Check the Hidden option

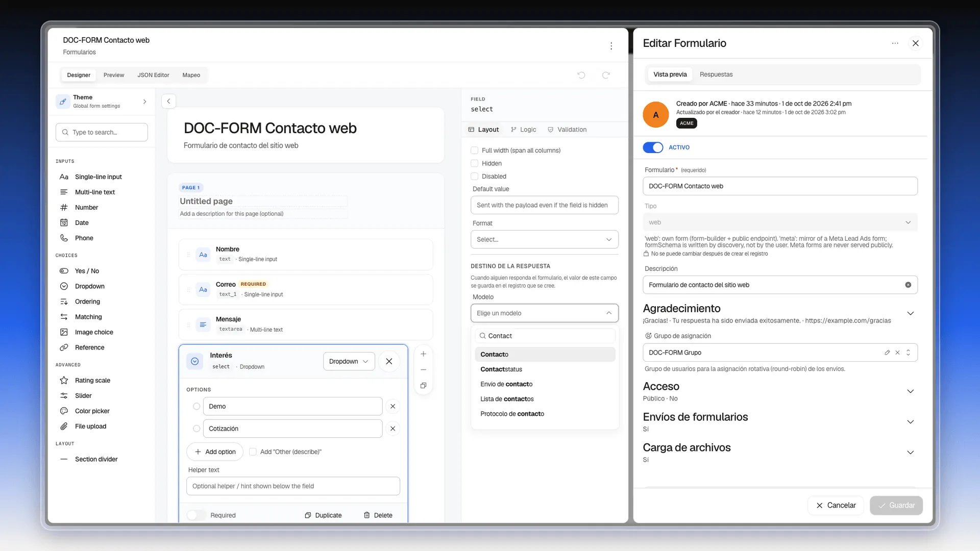[x=474, y=163]
